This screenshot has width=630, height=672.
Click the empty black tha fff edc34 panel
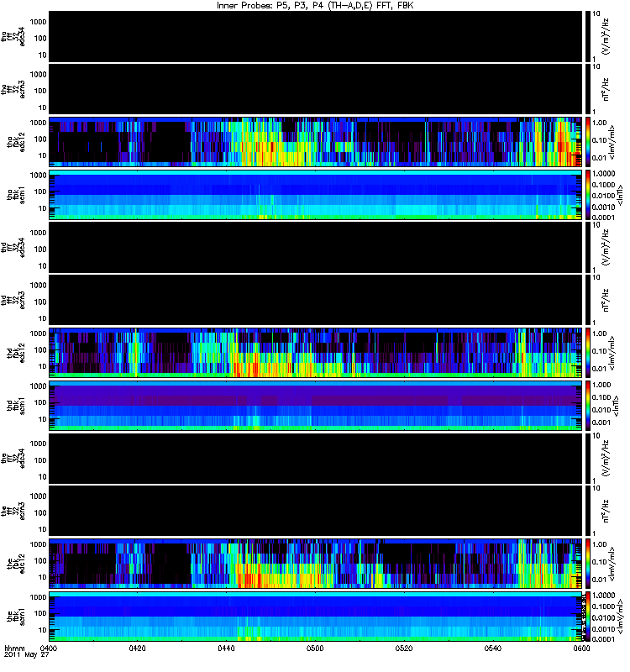tap(316, 37)
